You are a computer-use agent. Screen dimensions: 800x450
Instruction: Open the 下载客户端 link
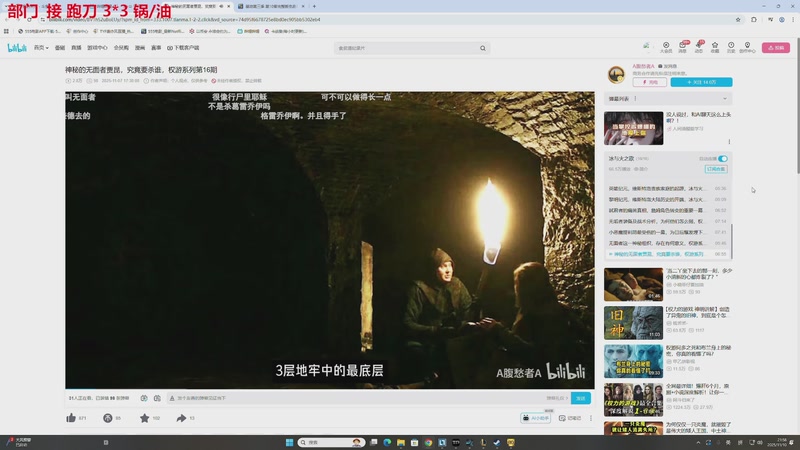(x=183, y=47)
